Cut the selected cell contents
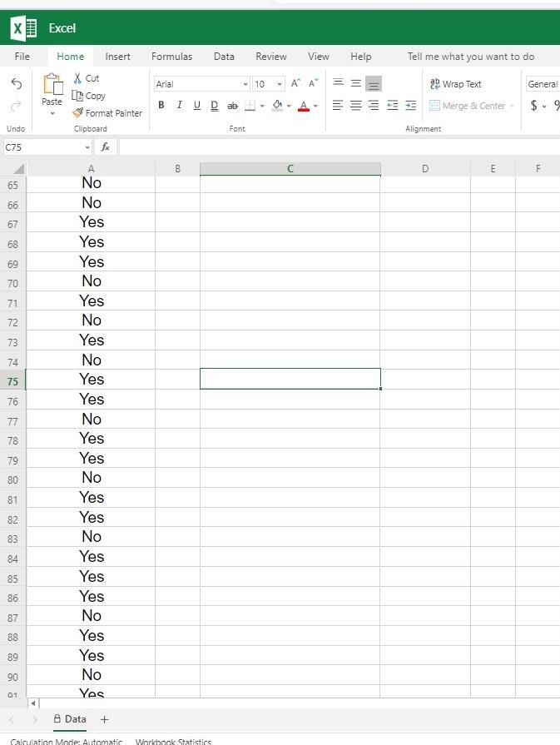The image size is (560, 745). click(86, 78)
